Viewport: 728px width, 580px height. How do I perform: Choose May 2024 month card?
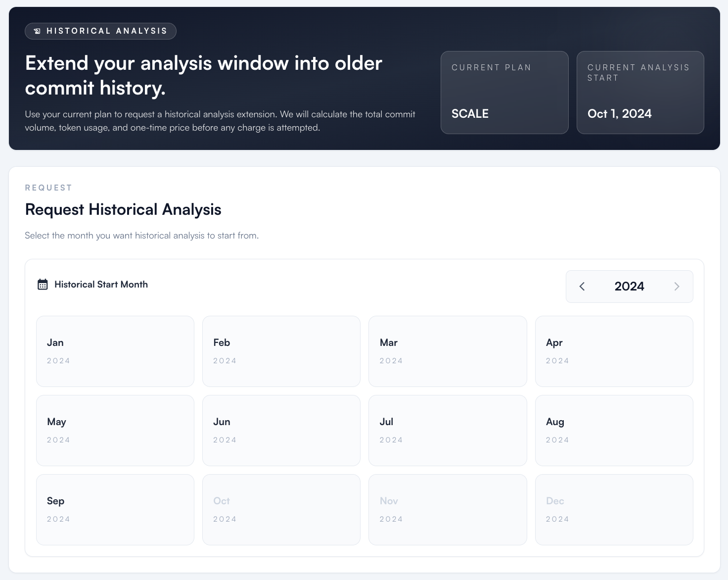tap(115, 431)
